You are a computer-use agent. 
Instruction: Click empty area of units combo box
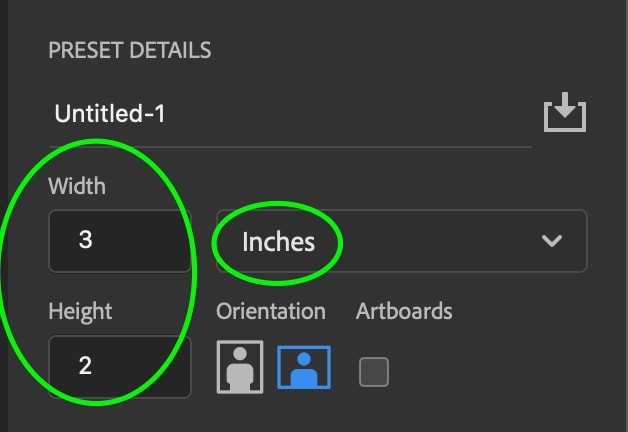click(433, 241)
